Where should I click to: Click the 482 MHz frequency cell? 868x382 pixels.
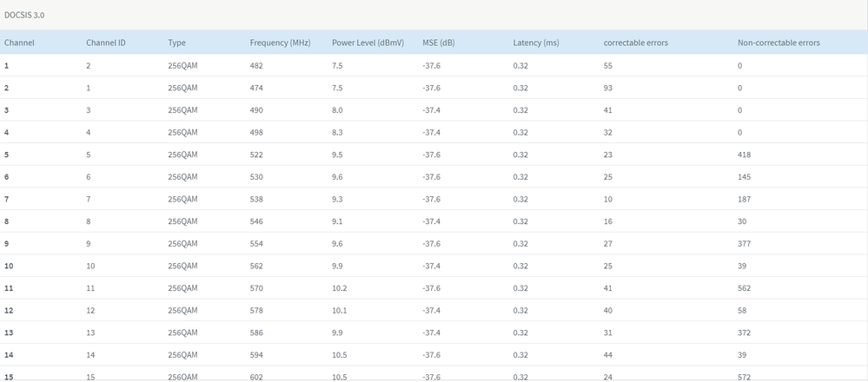point(256,65)
